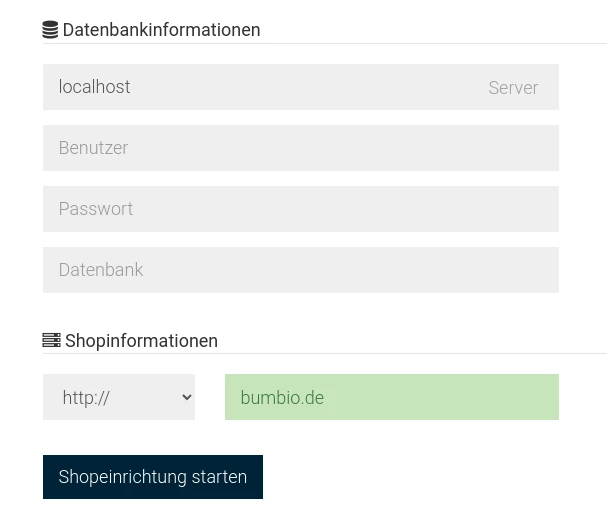Click the server rack icon beside Shopinformationen

click(x=51, y=340)
